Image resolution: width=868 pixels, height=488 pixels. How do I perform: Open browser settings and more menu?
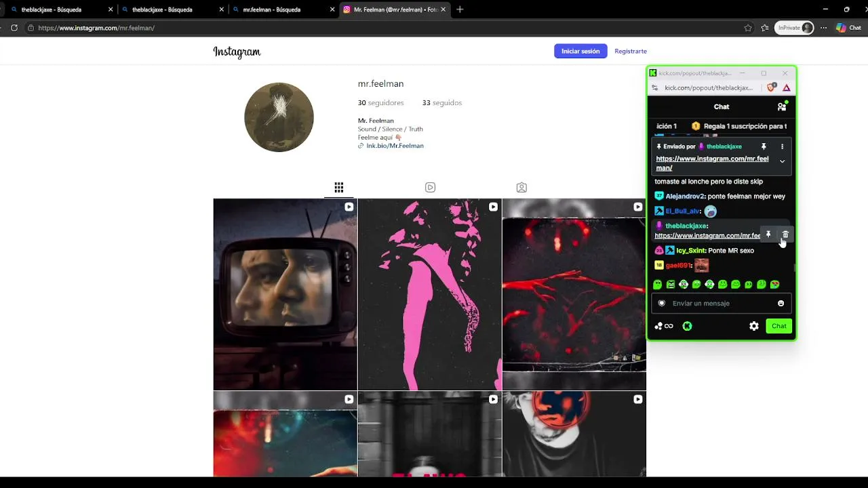tap(823, 28)
